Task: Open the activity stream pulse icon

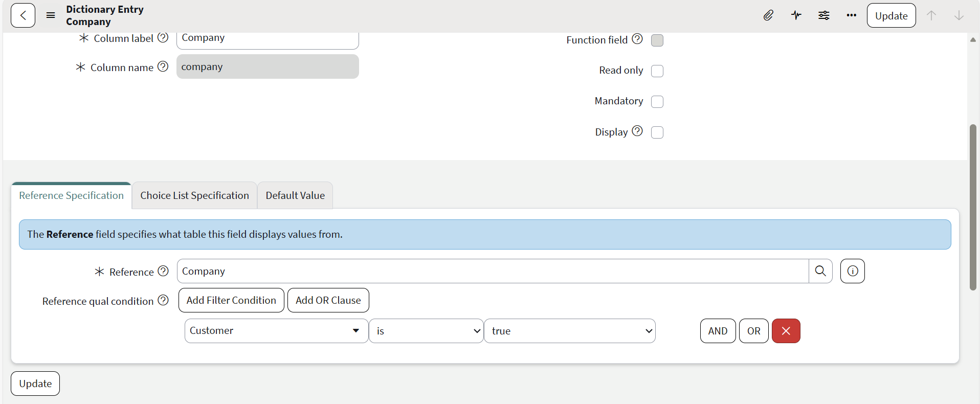Action: (x=796, y=15)
